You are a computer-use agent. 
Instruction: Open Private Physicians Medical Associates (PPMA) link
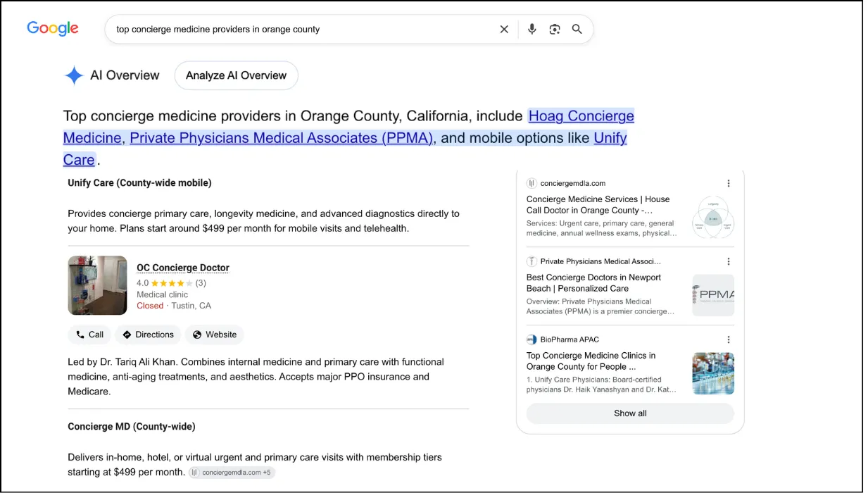tap(281, 138)
